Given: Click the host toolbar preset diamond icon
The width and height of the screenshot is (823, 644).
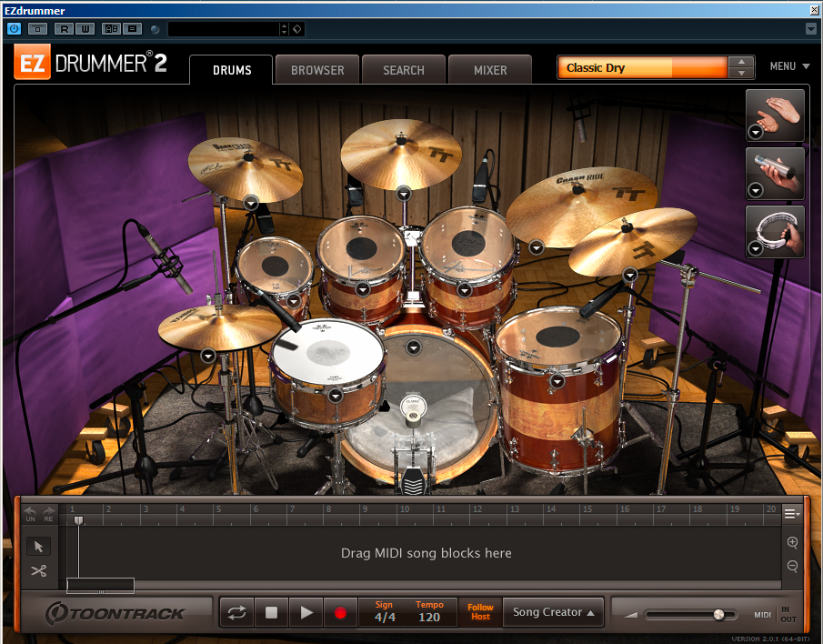Looking at the screenshot, I should click(x=297, y=29).
